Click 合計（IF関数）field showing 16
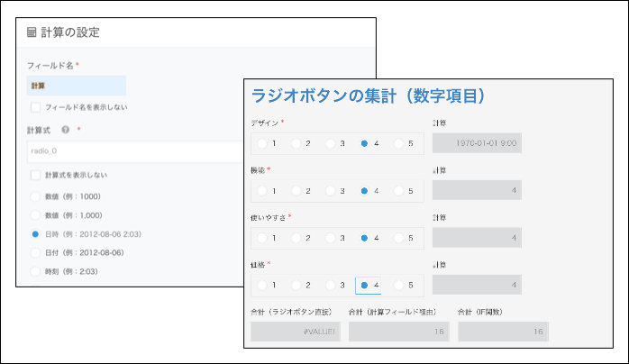This screenshot has width=629, height=364. 503,332
